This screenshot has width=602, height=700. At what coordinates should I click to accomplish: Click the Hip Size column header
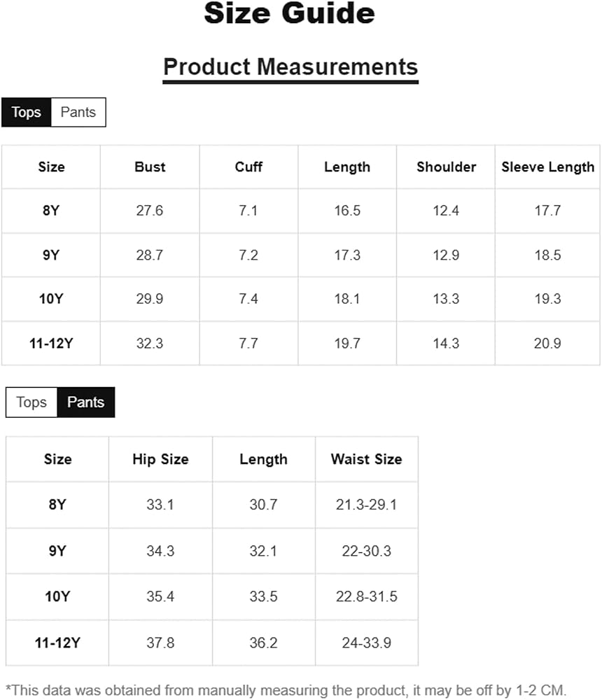[x=161, y=459]
